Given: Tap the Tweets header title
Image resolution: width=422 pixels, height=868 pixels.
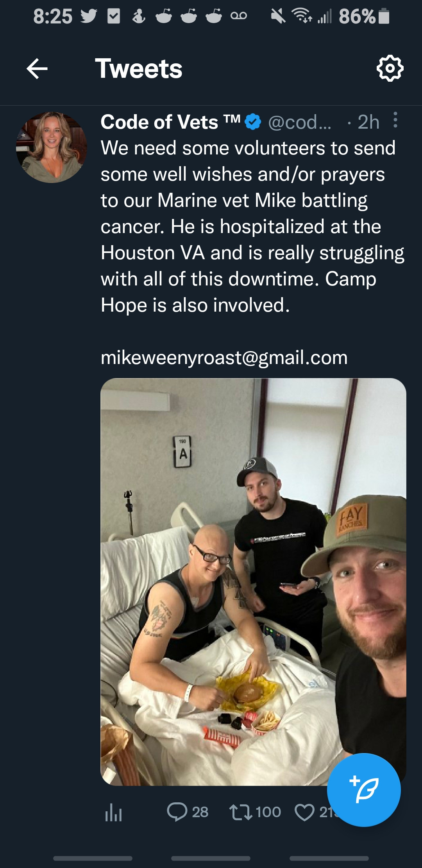Looking at the screenshot, I should pos(139,69).
